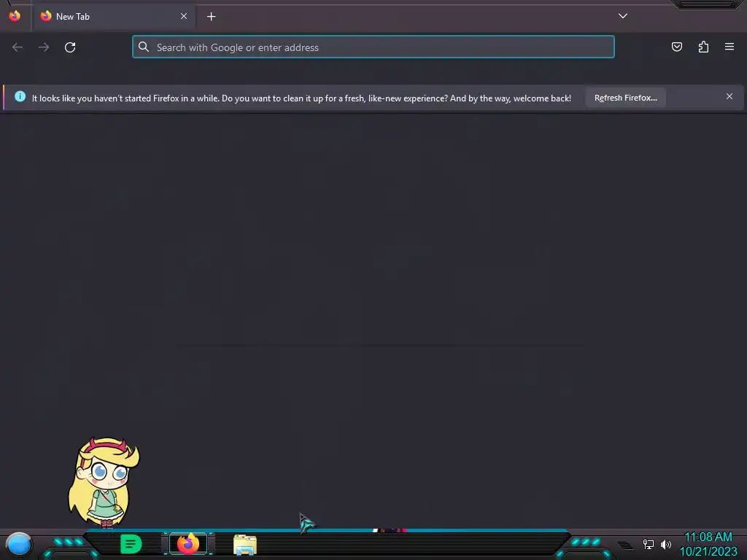
Task: Focus the Search with Google address bar
Action: 373,47
